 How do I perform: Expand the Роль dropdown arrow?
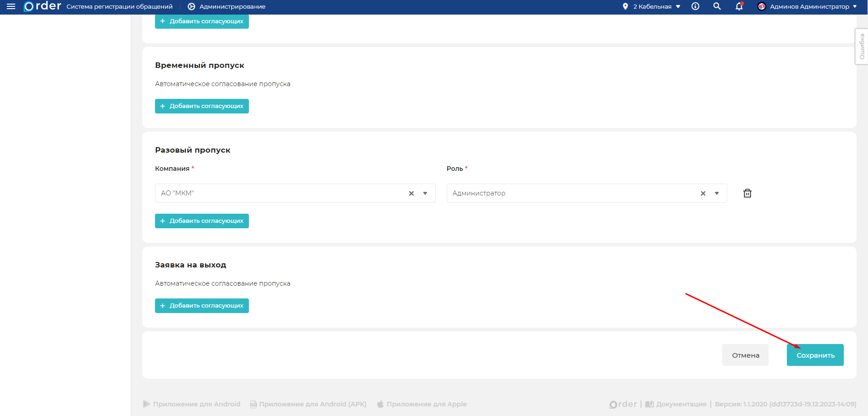[717, 193]
